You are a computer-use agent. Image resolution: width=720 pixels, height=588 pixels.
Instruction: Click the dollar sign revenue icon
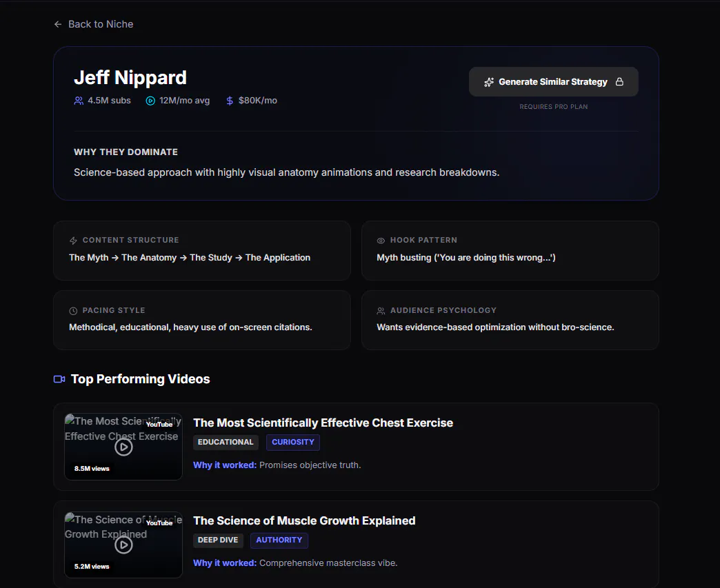[230, 101]
